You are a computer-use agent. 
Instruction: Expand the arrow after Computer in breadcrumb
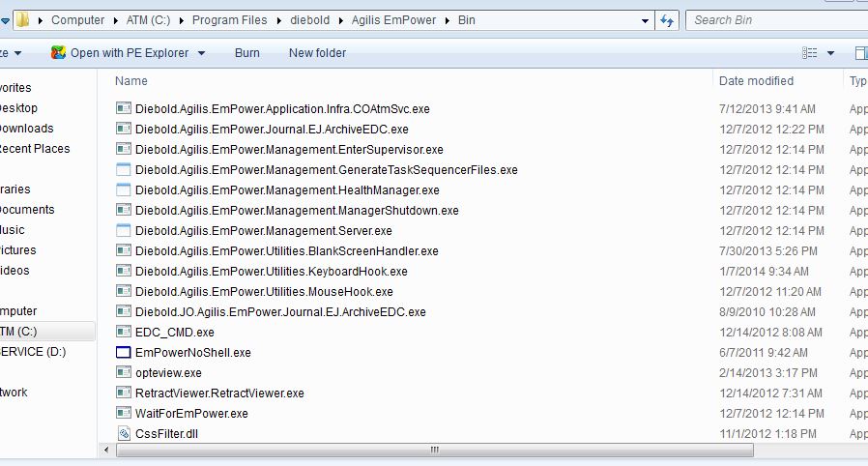[x=115, y=20]
